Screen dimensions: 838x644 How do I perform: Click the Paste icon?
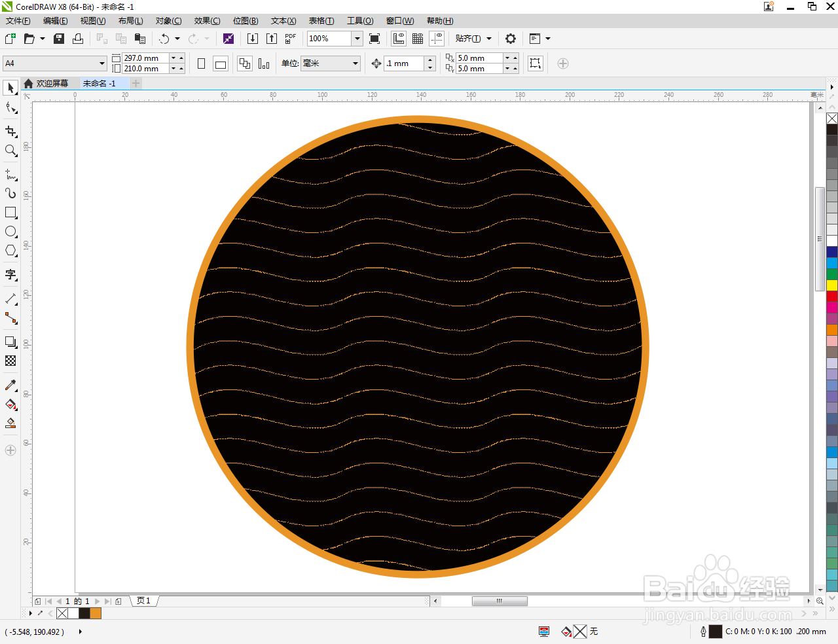coord(139,39)
